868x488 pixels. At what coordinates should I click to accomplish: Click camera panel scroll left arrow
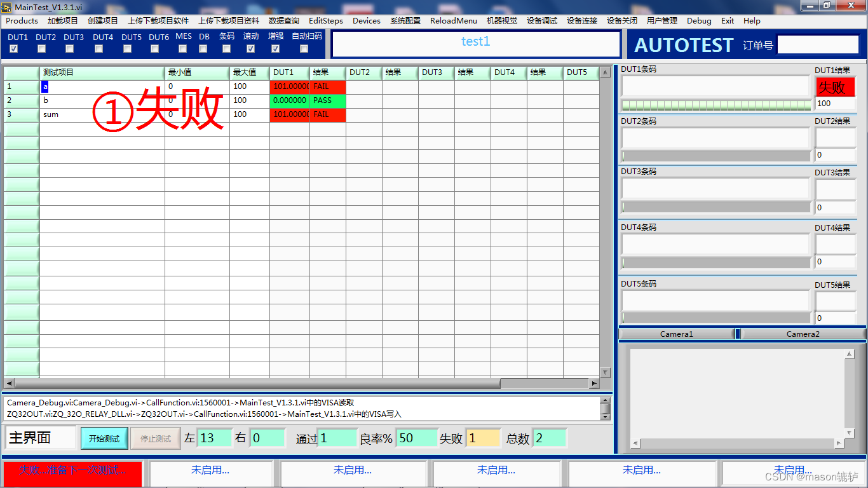click(x=635, y=444)
